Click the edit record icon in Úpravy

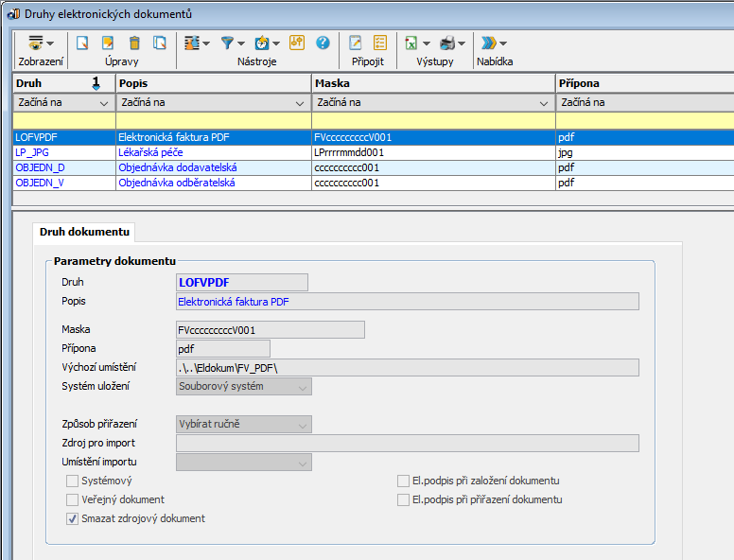[108, 43]
